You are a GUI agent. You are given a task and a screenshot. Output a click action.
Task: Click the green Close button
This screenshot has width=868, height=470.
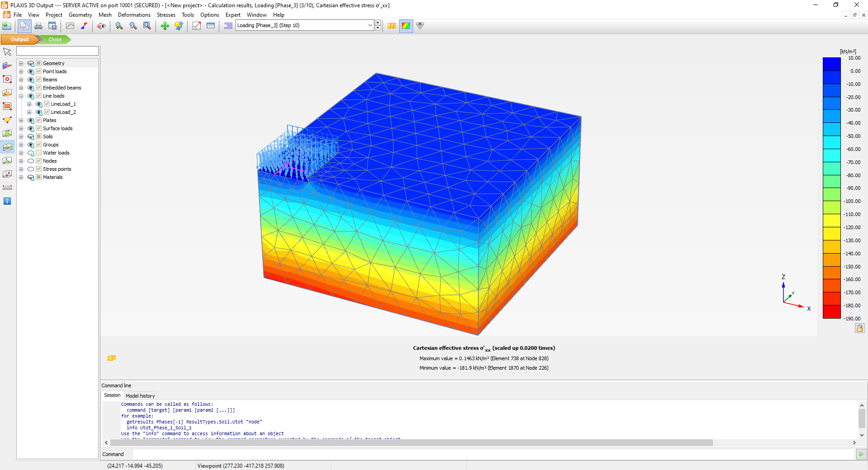55,39
